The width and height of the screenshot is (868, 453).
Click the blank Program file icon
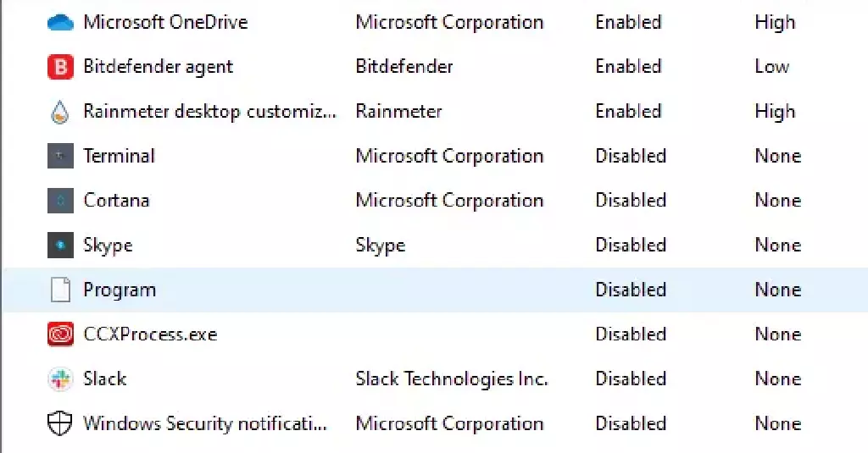pos(60,290)
